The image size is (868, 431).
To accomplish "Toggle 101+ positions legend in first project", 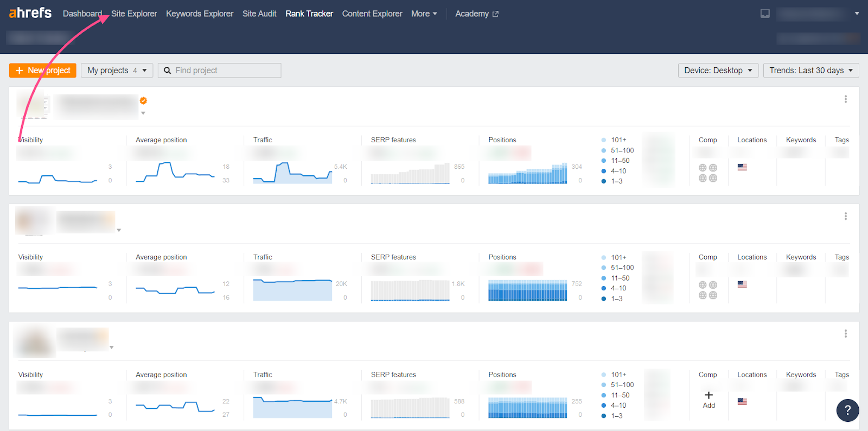I will tap(614, 140).
